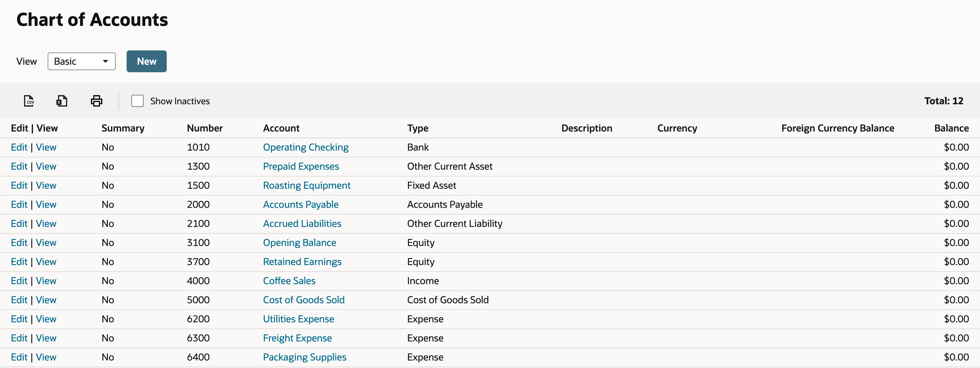
Task: Edit the Roasting Equipment account
Action: (x=19, y=185)
